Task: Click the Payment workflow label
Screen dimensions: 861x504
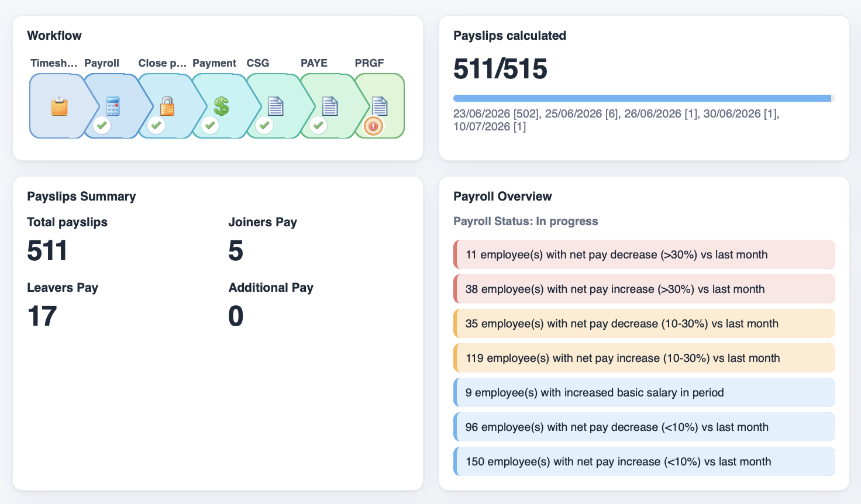Action: 214,63
